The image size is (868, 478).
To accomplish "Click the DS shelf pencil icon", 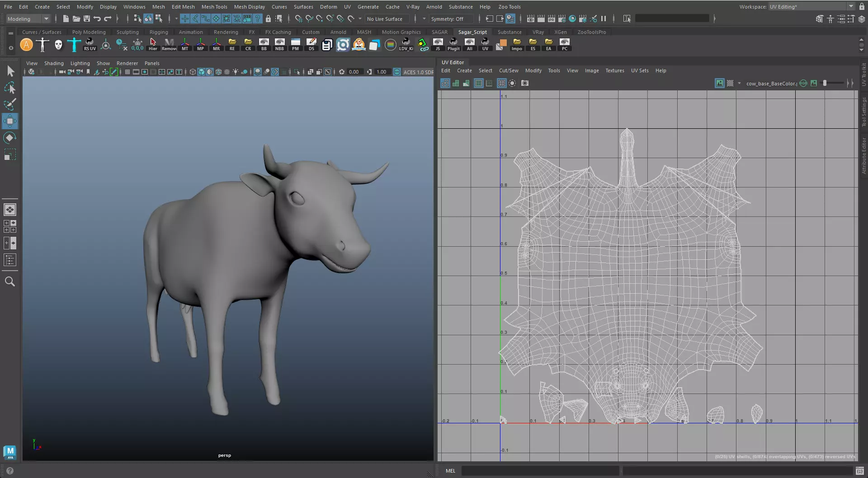I will click(311, 44).
